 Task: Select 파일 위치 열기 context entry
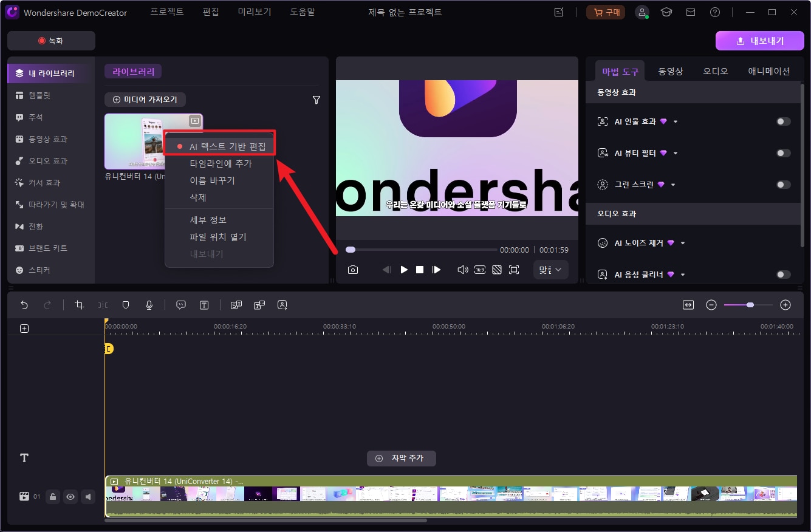click(x=219, y=237)
